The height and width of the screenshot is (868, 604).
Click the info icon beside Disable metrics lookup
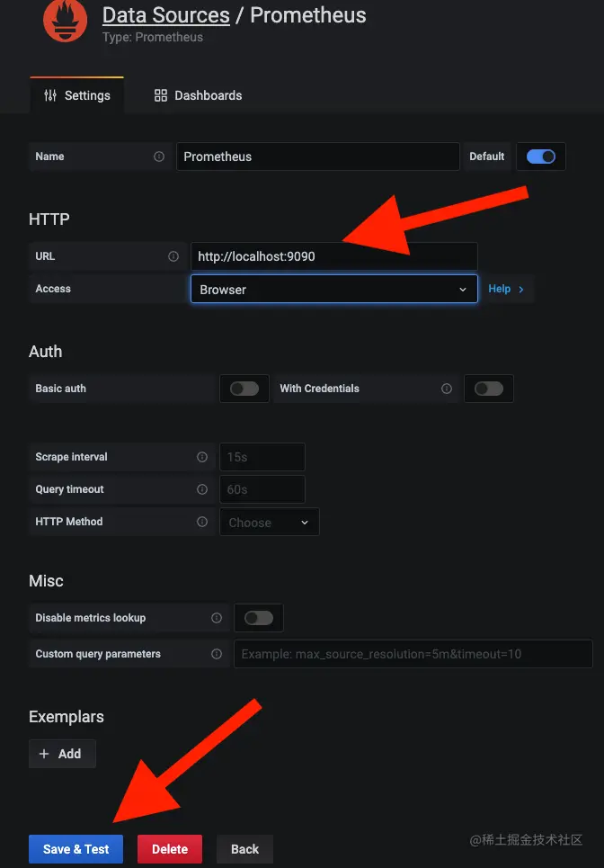click(217, 618)
